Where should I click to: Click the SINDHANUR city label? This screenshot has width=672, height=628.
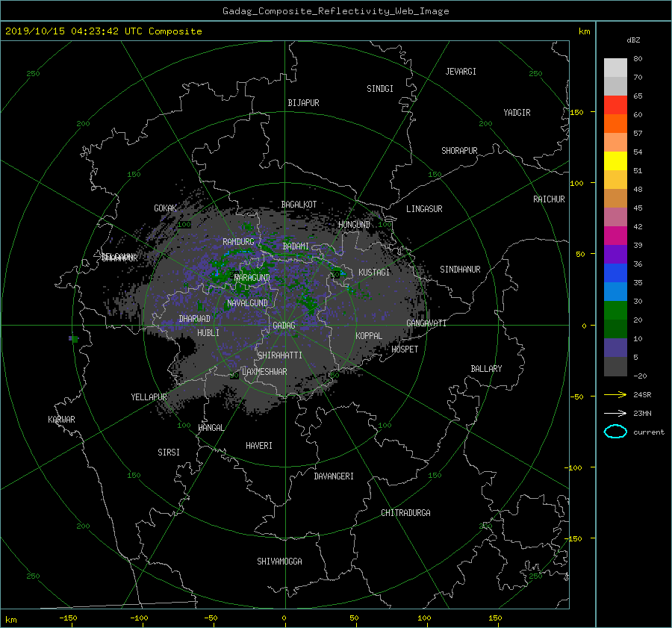[460, 270]
